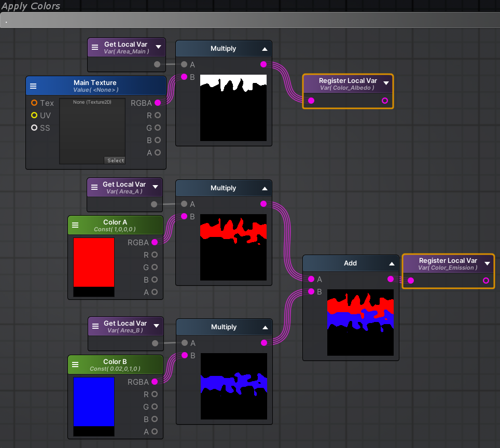
Task: Select Color B node title
Action: point(115,361)
